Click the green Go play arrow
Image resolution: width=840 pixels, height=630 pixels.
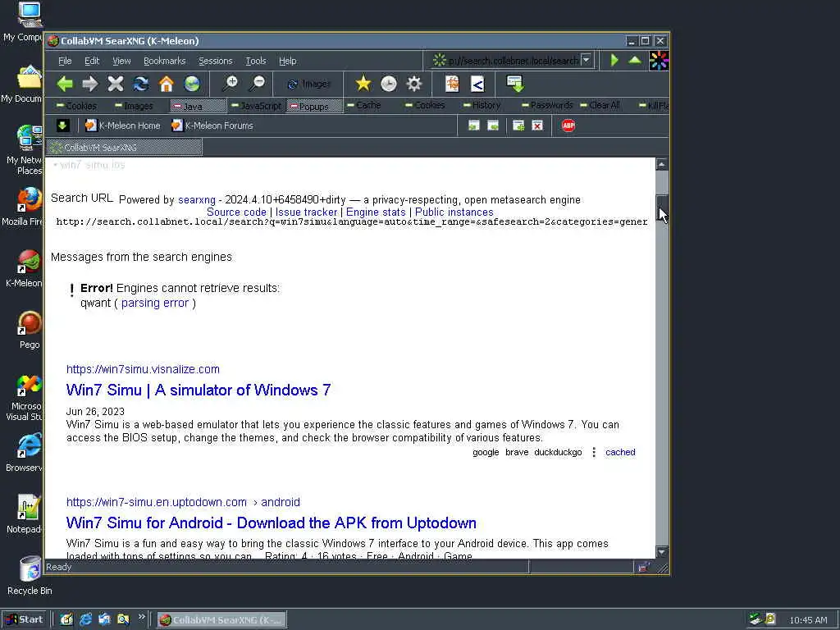(614, 60)
